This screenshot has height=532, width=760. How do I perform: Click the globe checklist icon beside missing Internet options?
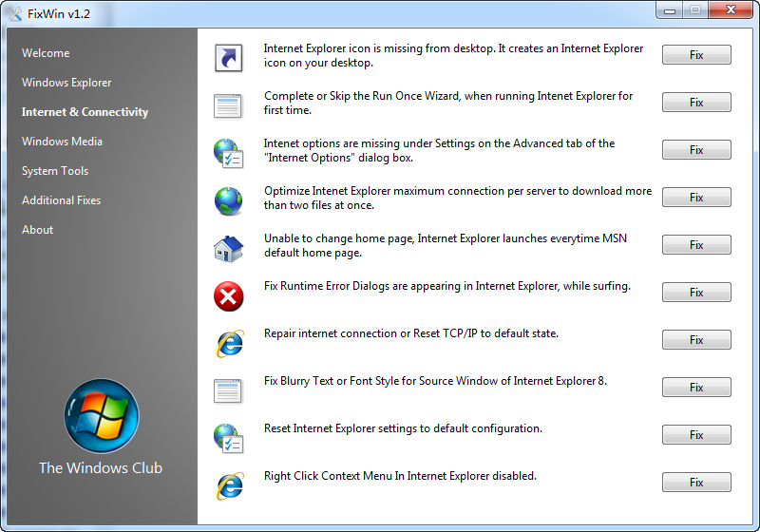pyautogui.click(x=228, y=153)
